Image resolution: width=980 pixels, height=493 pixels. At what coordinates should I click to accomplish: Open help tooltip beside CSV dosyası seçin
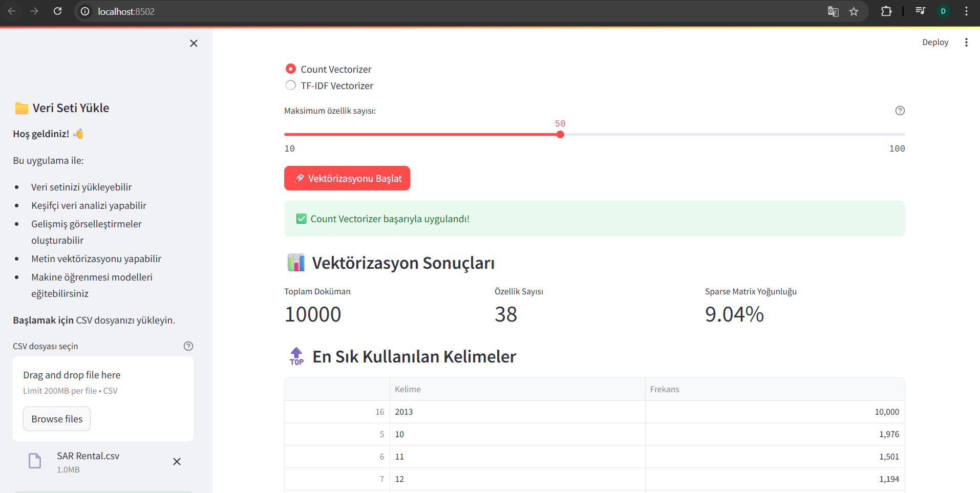point(188,346)
